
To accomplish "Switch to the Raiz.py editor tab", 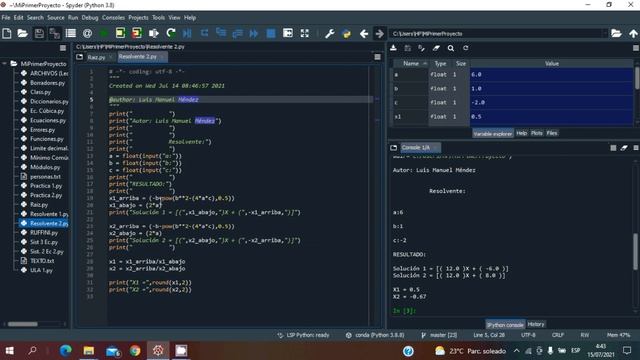I will tap(97, 57).
